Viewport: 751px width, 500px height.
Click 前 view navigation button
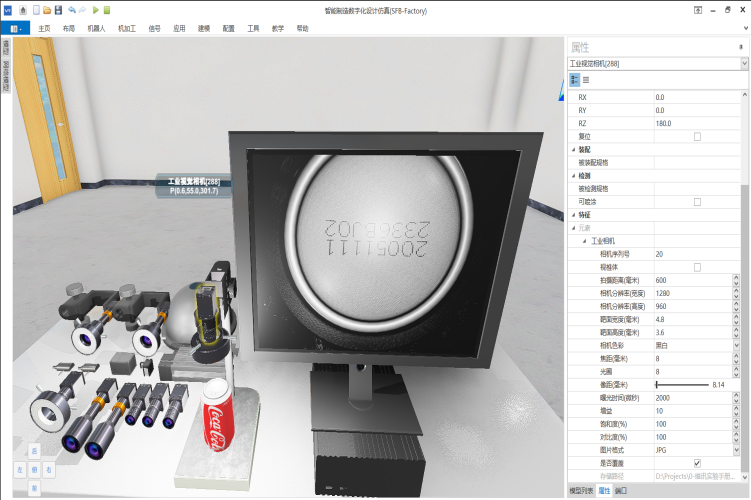pos(34,488)
